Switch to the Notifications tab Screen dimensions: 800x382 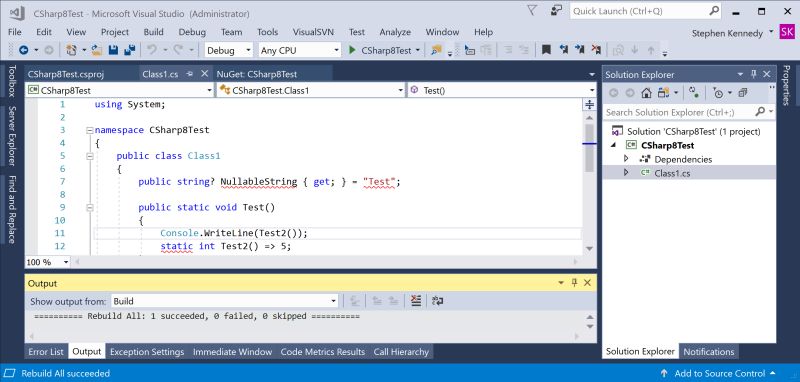(709, 351)
